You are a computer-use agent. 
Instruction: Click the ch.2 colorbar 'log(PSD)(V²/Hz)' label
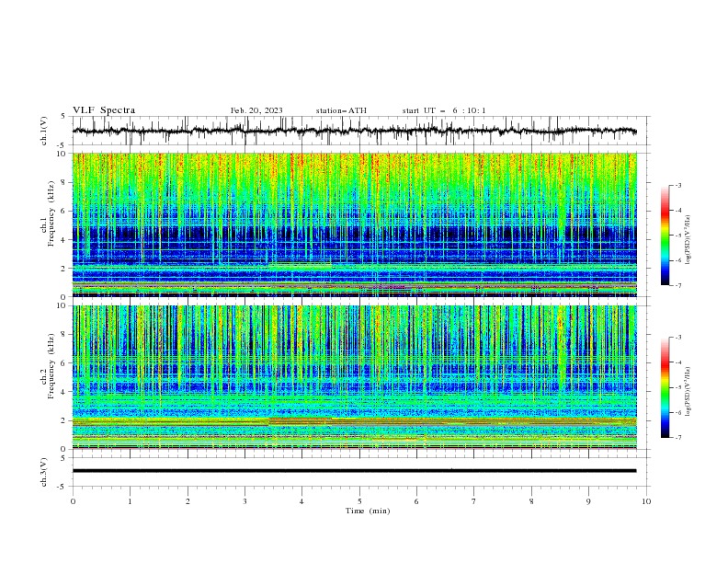click(688, 392)
